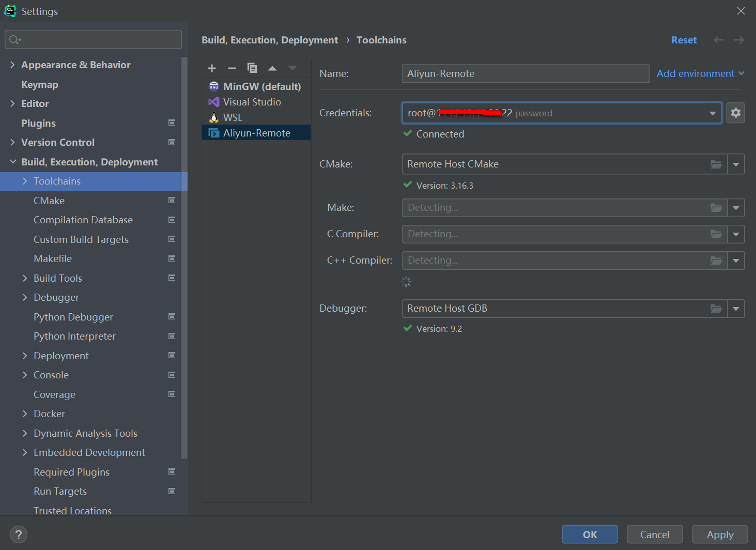Open Credentials dropdown list
Screen dimensions: 756x550
click(x=713, y=113)
